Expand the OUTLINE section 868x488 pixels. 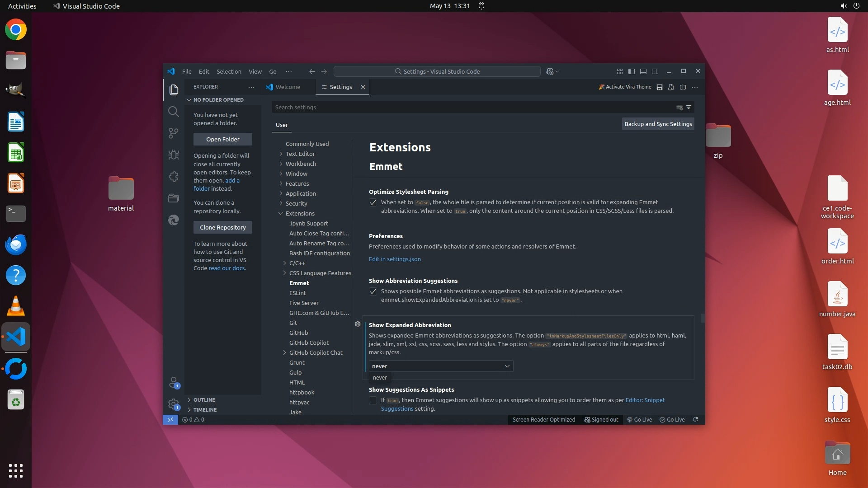click(204, 400)
